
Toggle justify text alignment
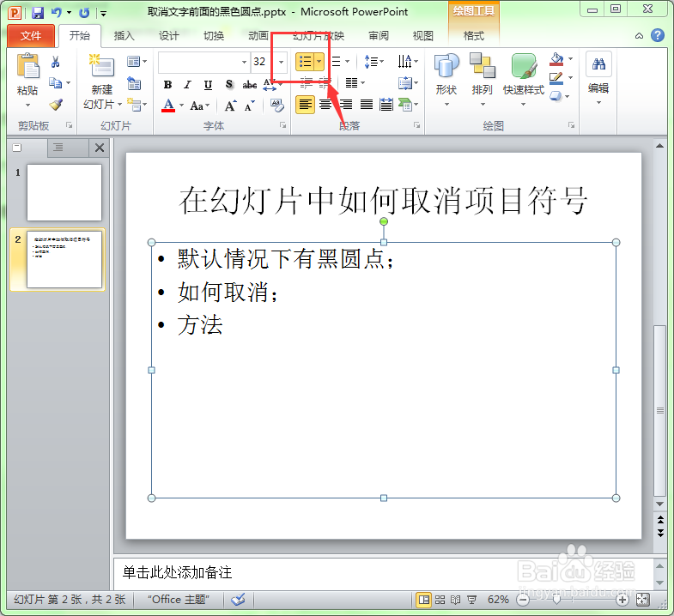pos(367,105)
